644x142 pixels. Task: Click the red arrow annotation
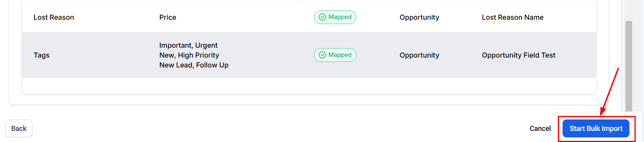tap(610, 91)
